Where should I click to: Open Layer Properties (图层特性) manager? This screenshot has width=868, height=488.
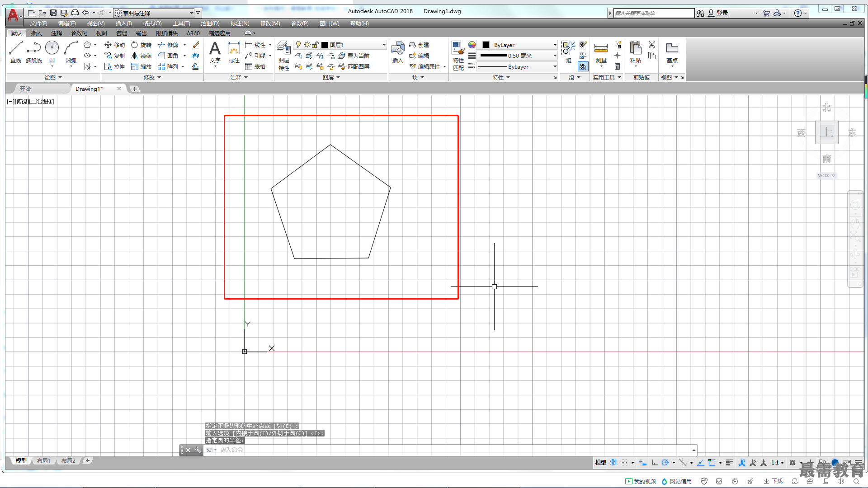coord(284,56)
